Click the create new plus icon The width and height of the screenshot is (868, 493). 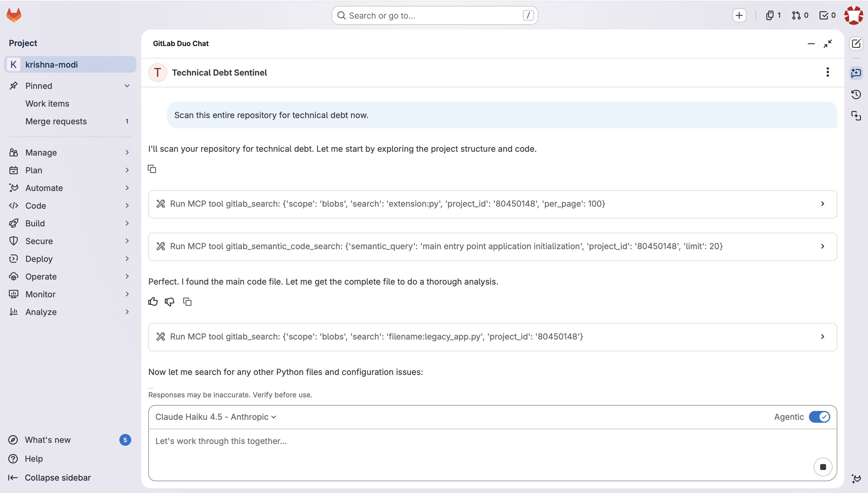point(739,15)
